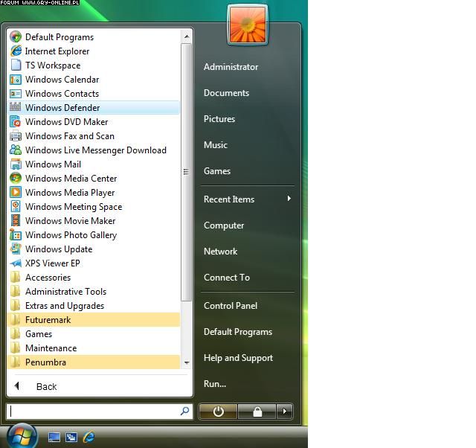Expand the shutdown options arrow

pos(284,412)
